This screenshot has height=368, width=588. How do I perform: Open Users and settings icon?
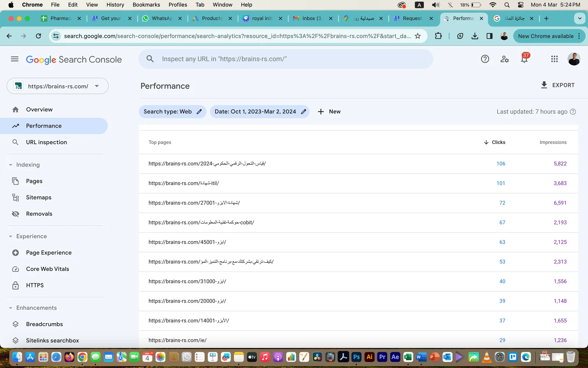click(x=505, y=59)
